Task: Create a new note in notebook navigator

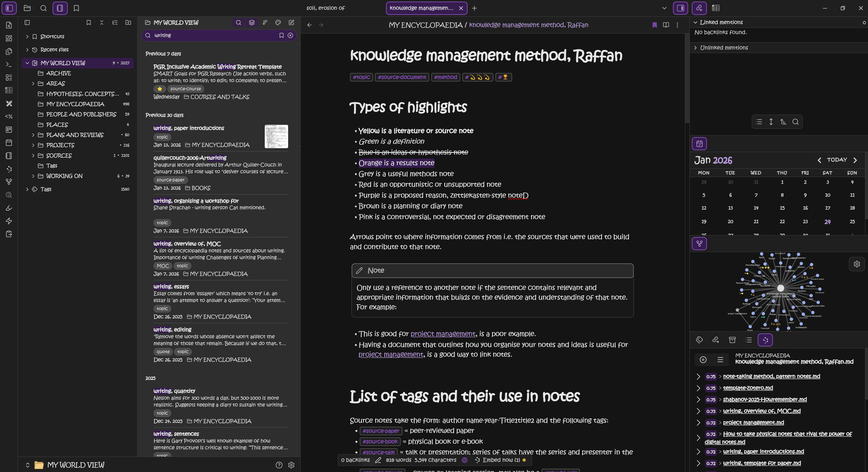Action: (x=291, y=23)
